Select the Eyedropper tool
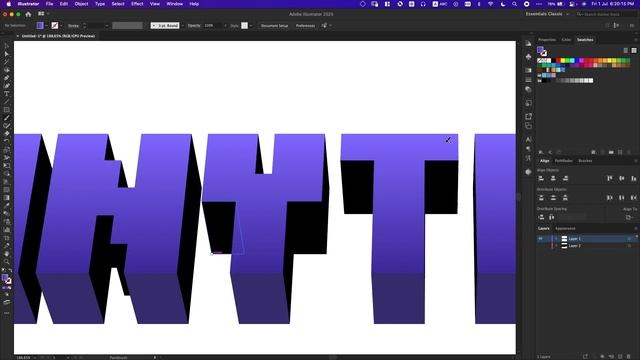This screenshot has height=360, width=640. 7,206
